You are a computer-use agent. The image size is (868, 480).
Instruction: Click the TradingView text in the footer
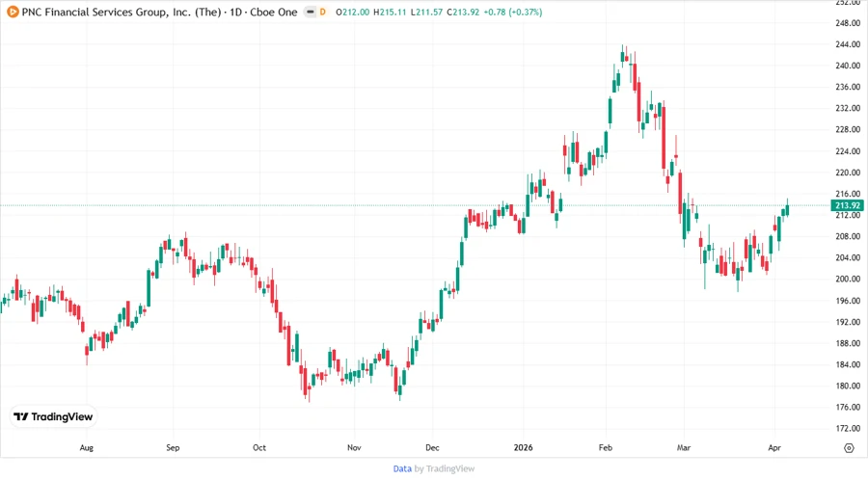(450, 469)
